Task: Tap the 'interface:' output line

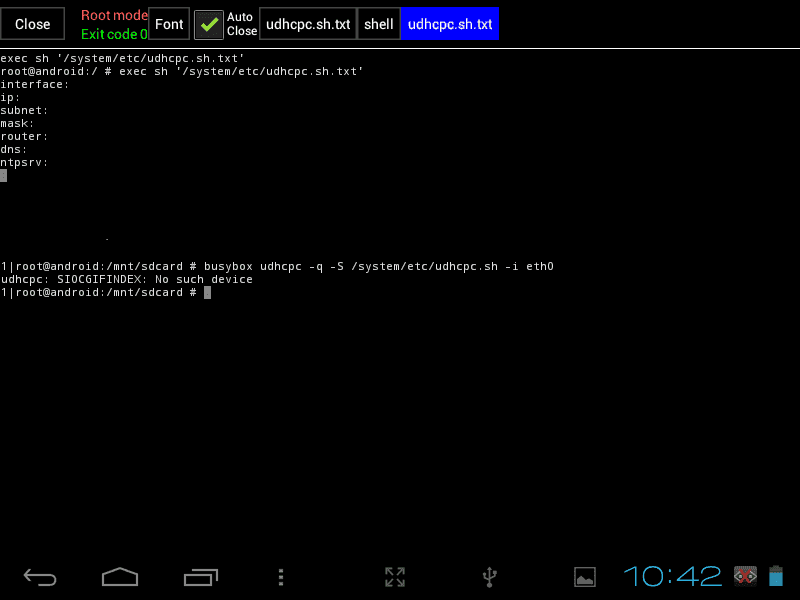Action: 34,84
